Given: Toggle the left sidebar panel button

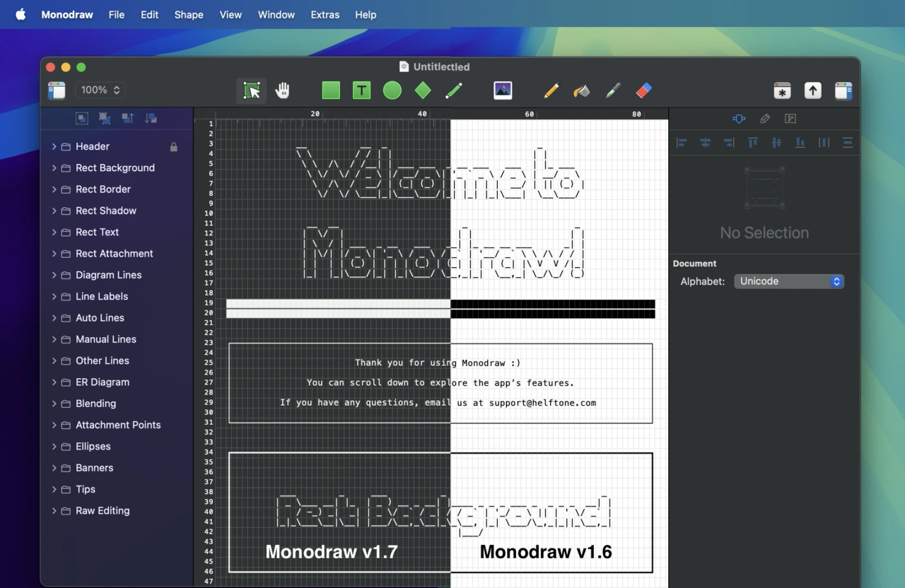Looking at the screenshot, I should point(57,90).
